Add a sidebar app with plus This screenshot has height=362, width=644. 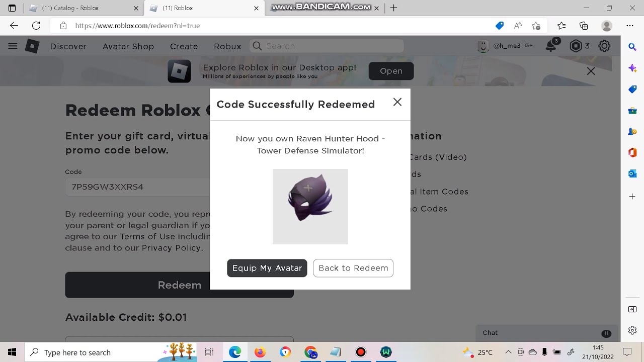(x=632, y=197)
